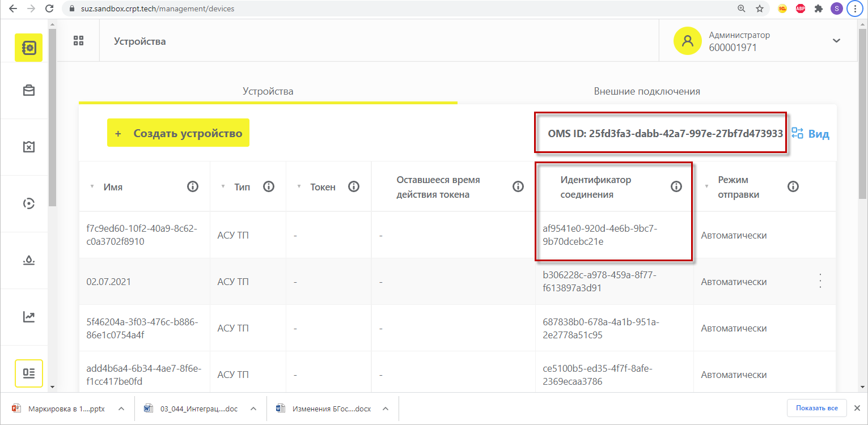
Task: Open the Изменения БГос docx download
Action: pos(324,409)
